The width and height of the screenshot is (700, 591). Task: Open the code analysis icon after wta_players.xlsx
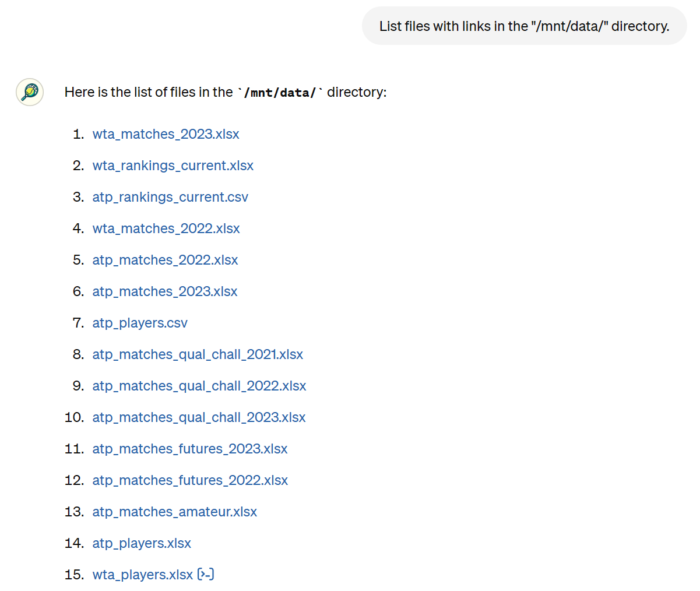pos(206,575)
